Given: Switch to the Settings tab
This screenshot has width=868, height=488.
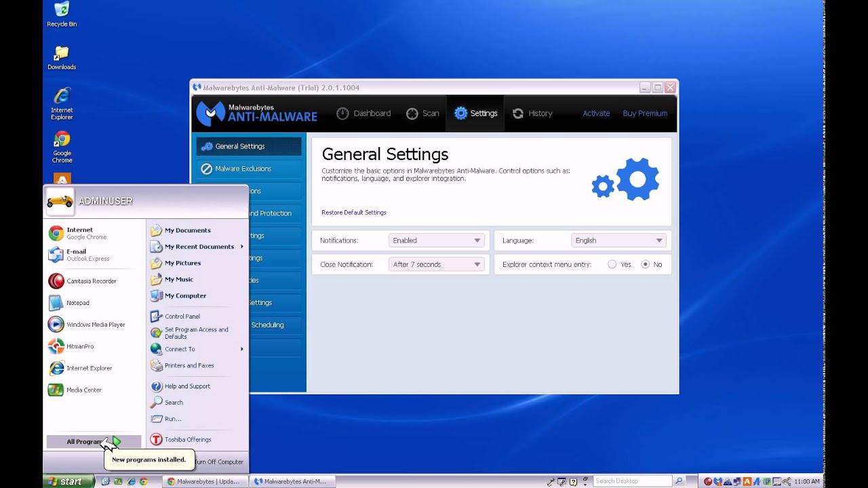Looking at the screenshot, I should pyautogui.click(x=476, y=113).
